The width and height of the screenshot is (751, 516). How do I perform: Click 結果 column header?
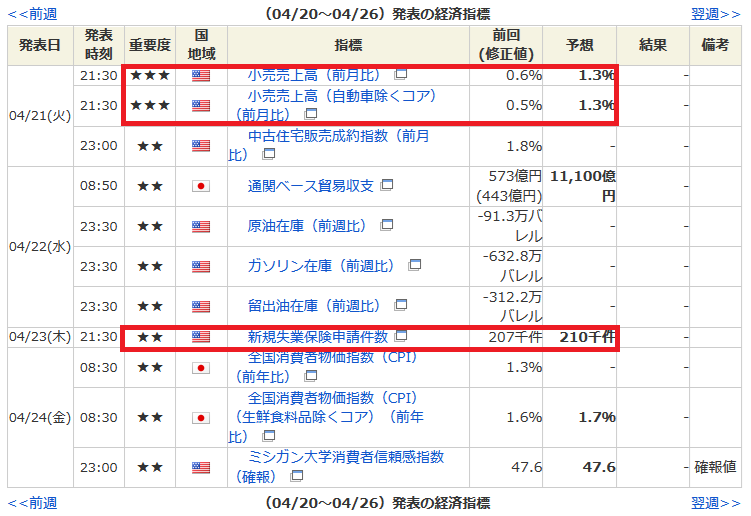(x=653, y=45)
